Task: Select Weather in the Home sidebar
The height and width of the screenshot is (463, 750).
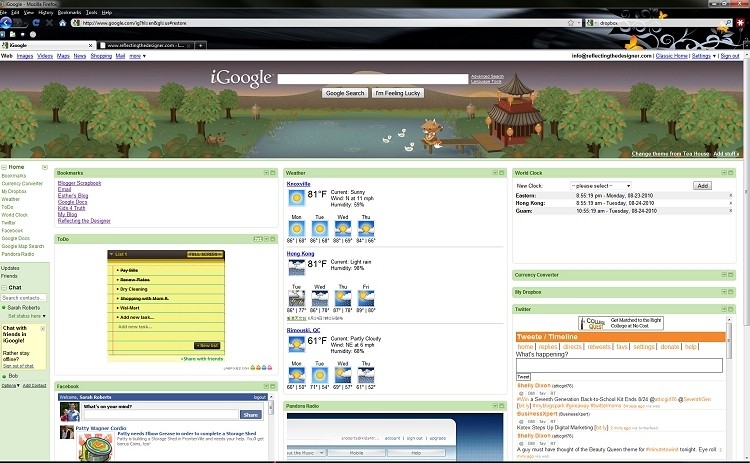Action: 11,199
